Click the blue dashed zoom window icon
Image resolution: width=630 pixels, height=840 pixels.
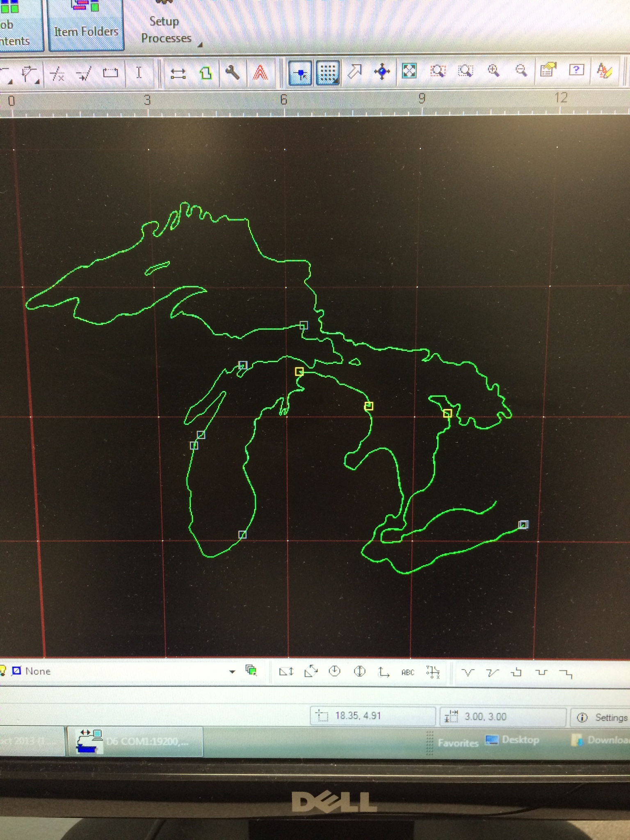click(466, 71)
